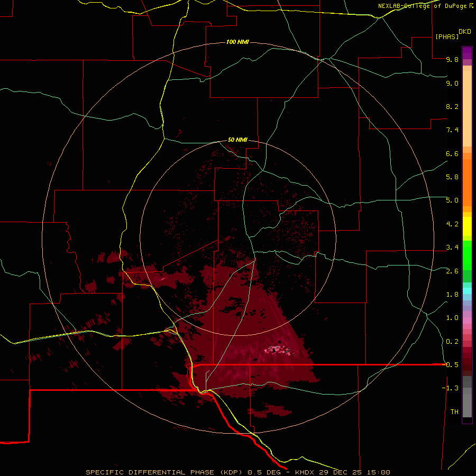Click the 5.8 value on color scale
Screen dimensions: 476x476
coord(452,177)
